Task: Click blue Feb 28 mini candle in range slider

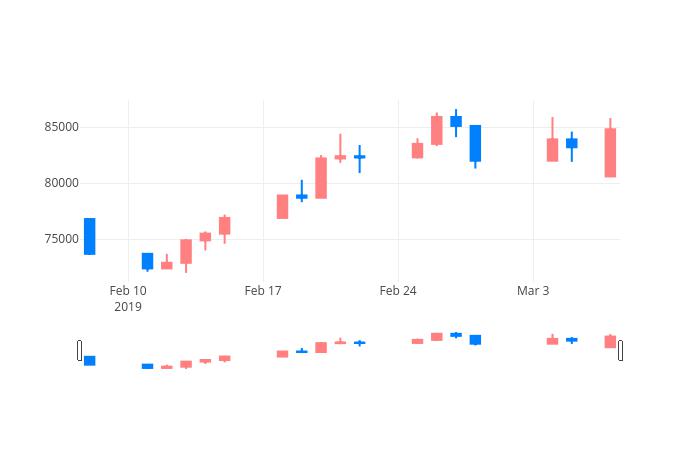Action: pos(475,340)
